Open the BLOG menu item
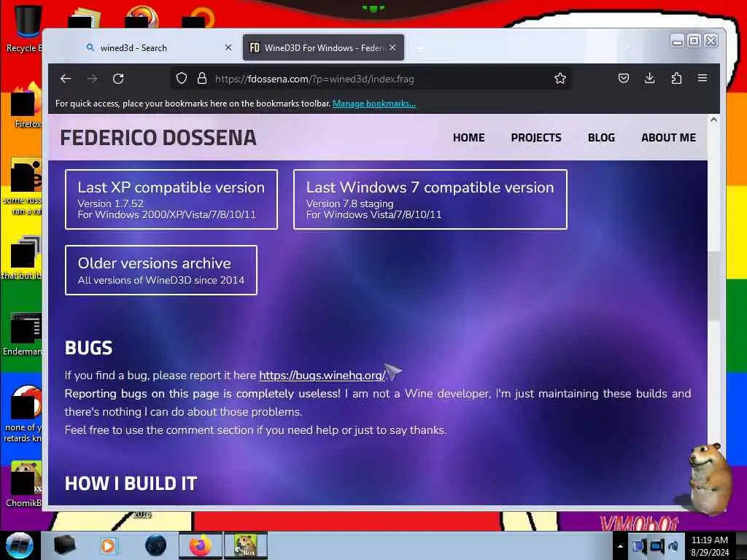Screen dimensions: 747x560 coord(601,138)
